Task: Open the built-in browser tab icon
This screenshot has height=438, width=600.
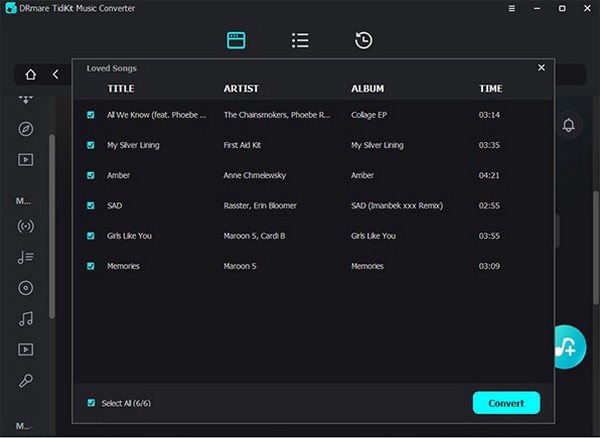Action: (236, 41)
